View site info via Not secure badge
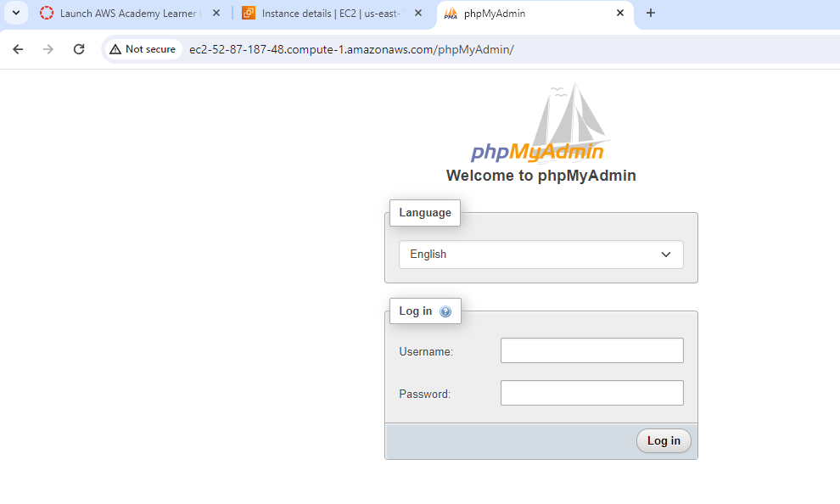Viewport: 840px width, 504px height. [142, 49]
